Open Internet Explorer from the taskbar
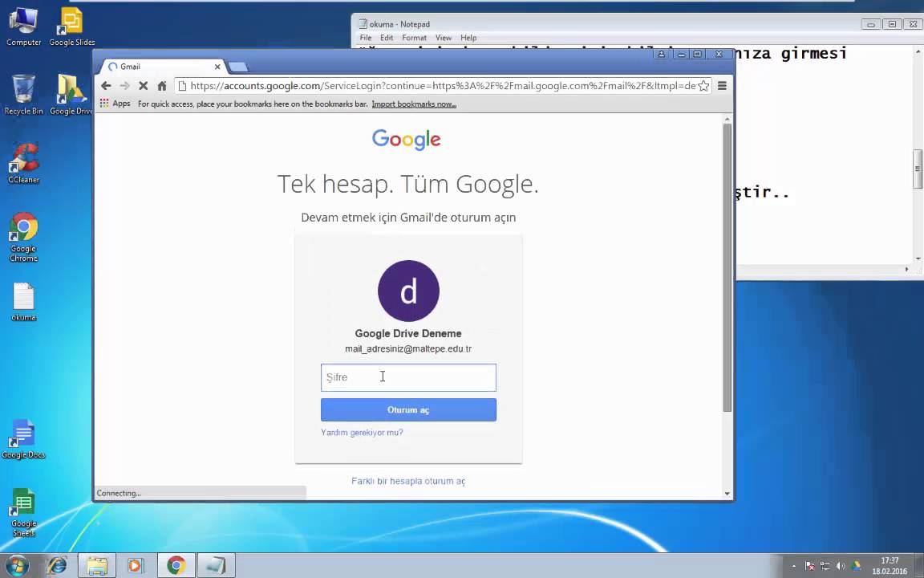The image size is (924, 578). pos(57,566)
